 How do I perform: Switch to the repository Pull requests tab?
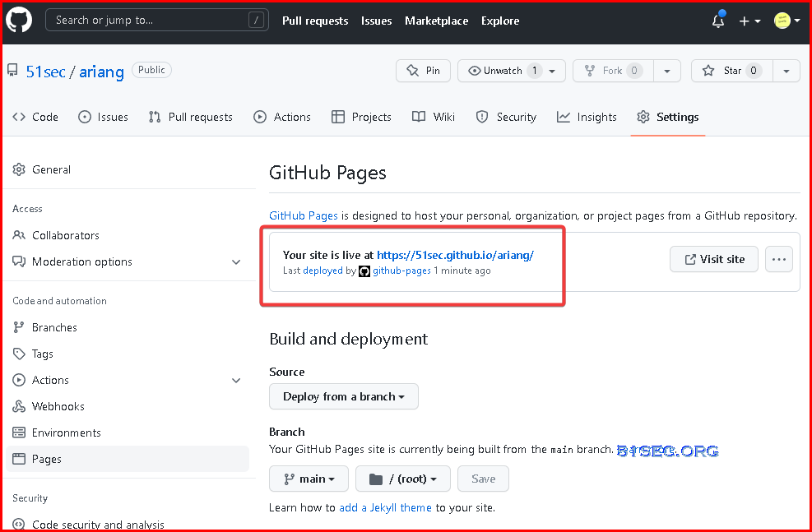click(x=191, y=117)
